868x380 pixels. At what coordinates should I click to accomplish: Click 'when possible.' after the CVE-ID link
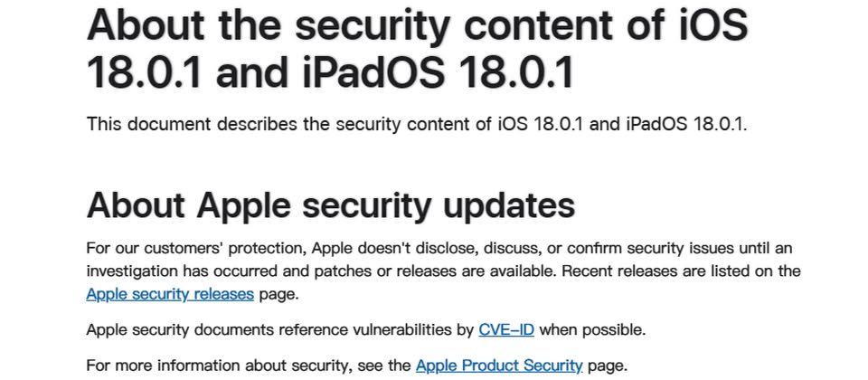click(592, 331)
